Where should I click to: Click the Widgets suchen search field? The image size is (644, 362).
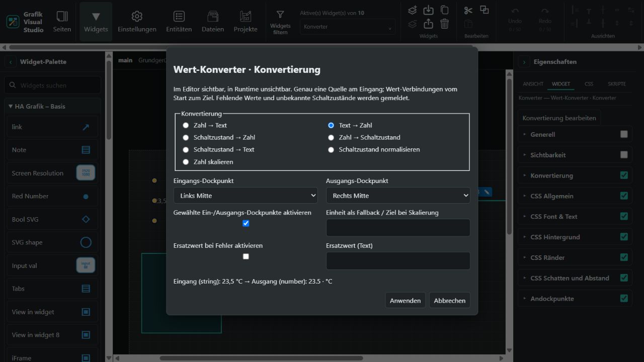pyautogui.click(x=53, y=85)
